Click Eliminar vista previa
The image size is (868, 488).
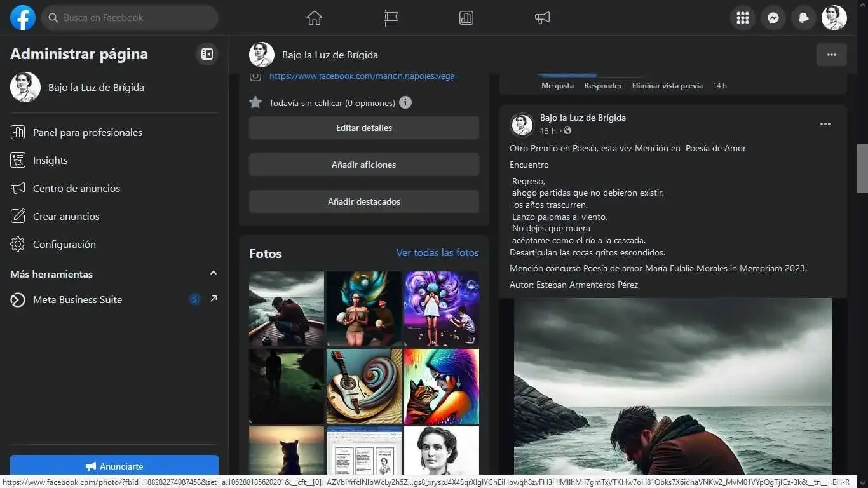point(667,86)
